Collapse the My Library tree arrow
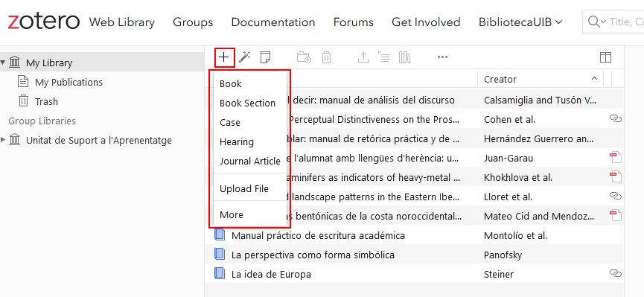Viewport: 644px width, 297px height. click(3, 63)
